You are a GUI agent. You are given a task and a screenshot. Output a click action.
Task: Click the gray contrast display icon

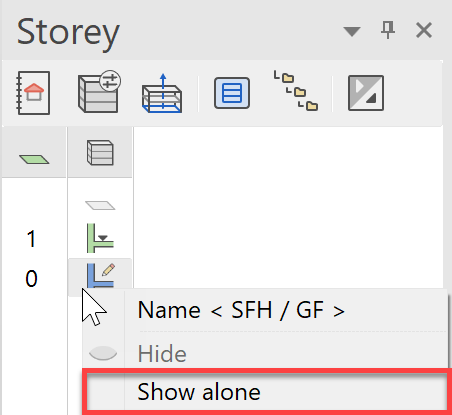point(366,93)
